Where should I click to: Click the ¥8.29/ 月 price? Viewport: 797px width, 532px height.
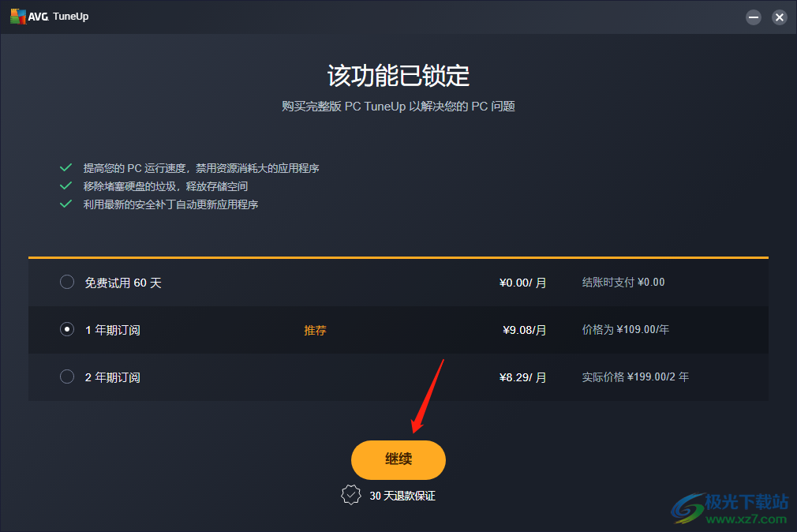pos(523,377)
